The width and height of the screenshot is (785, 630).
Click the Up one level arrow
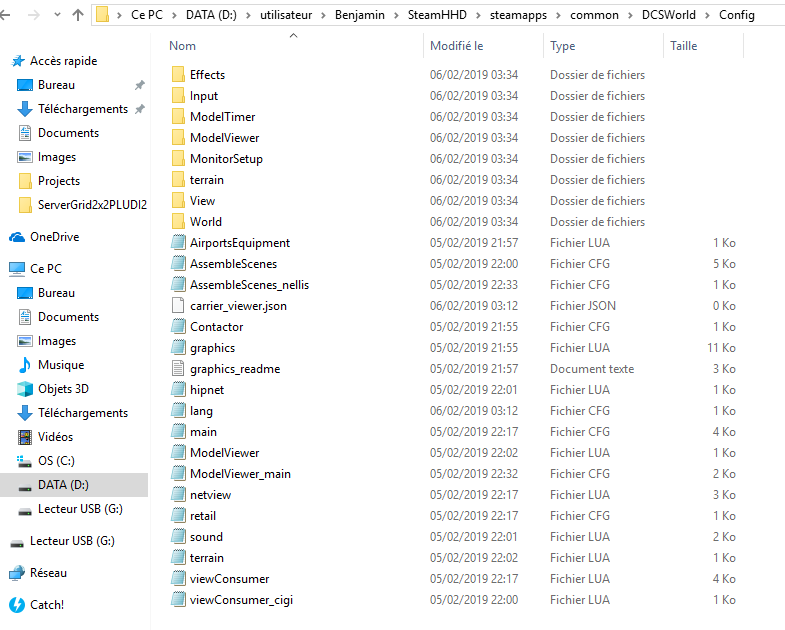pyautogui.click(x=78, y=15)
